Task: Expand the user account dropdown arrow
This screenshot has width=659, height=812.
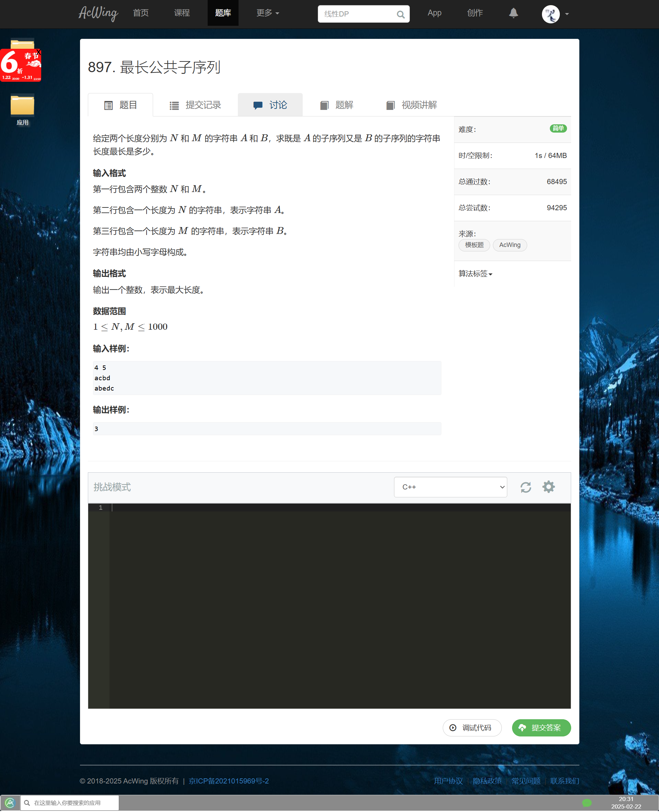Action: [567, 14]
